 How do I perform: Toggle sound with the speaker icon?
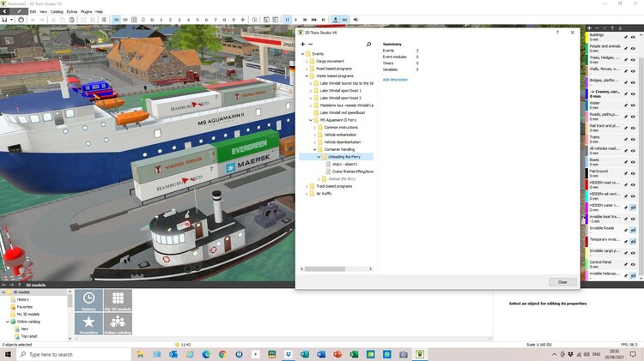pyautogui.click(x=355, y=20)
